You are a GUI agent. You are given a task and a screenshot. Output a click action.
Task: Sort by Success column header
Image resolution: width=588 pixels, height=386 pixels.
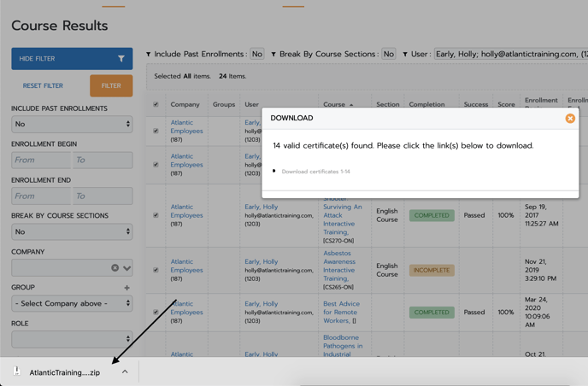point(476,104)
